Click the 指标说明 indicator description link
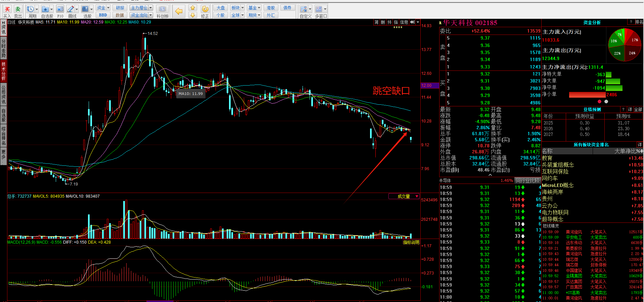 click(x=411, y=242)
